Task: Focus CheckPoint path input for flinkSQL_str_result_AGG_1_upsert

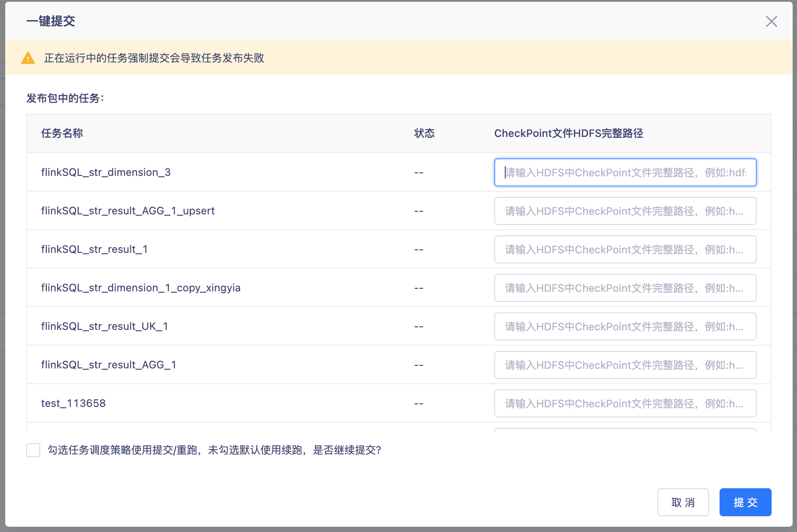Action: (625, 211)
